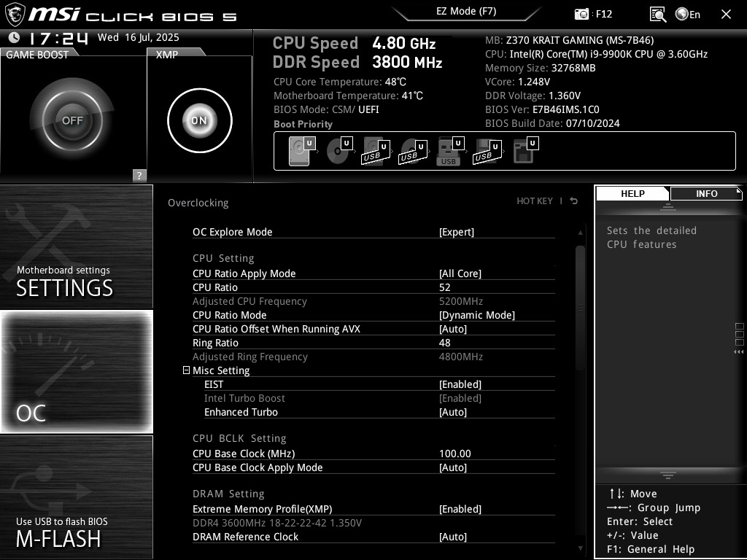
Task: Change CPU Ratio Apply Mode [All Core]
Action: pos(460,273)
